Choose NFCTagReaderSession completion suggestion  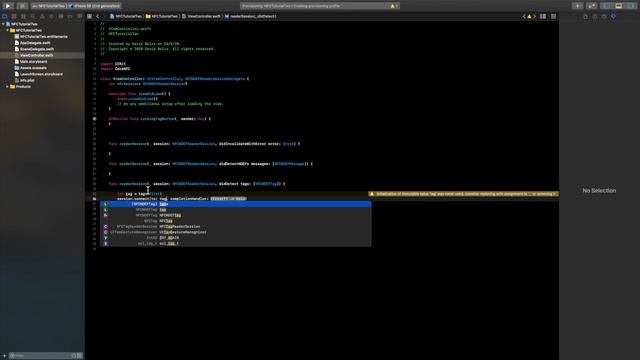pos(236,227)
